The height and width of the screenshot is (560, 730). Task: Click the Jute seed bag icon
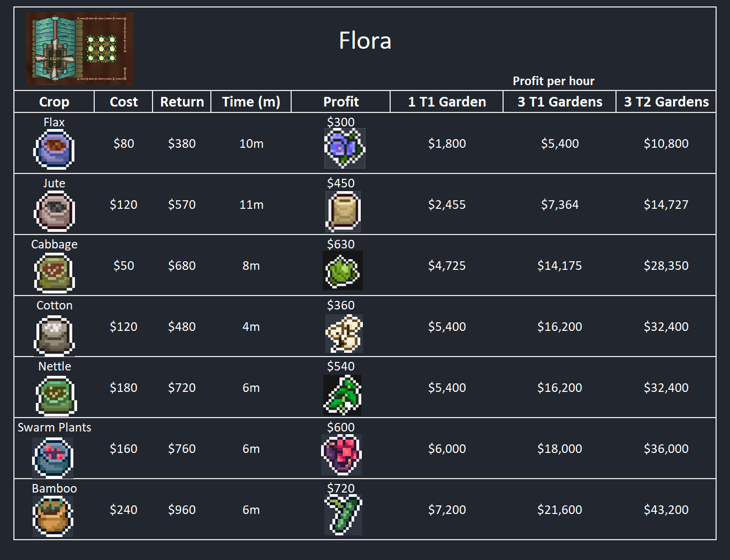pos(54,211)
